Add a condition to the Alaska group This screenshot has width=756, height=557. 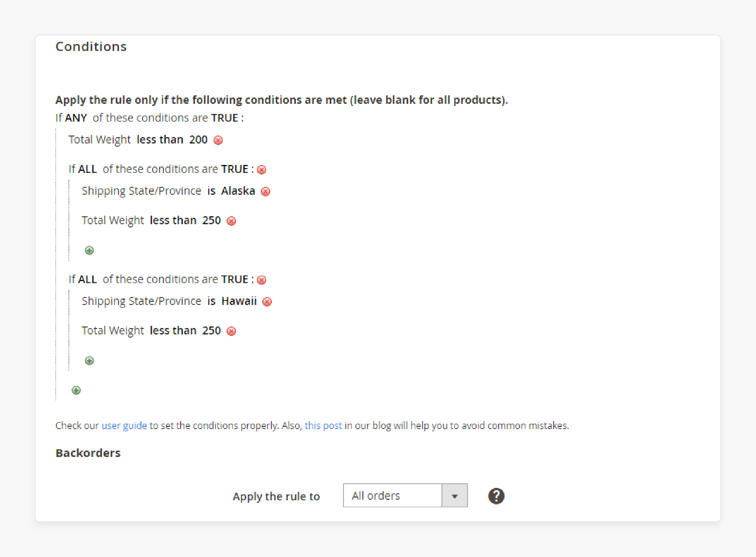89,250
